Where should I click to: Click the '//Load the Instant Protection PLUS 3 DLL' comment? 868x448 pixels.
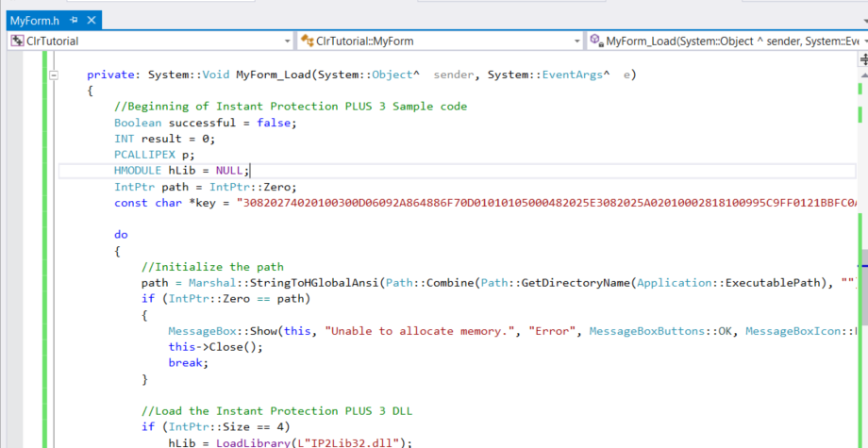276,411
